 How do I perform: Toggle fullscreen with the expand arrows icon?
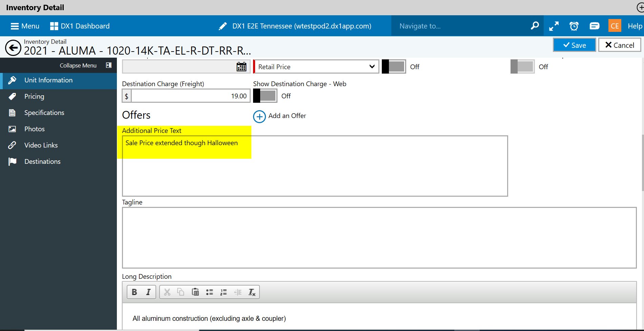click(554, 26)
